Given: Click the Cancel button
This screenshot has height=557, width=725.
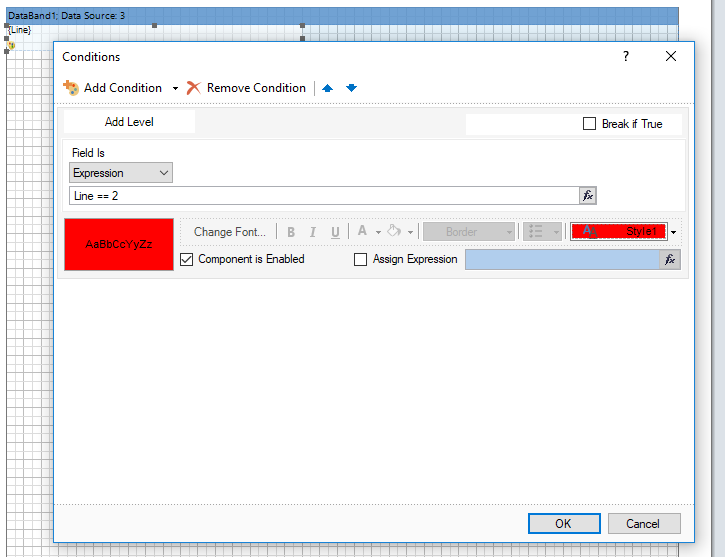Looking at the screenshot, I should [x=644, y=523].
